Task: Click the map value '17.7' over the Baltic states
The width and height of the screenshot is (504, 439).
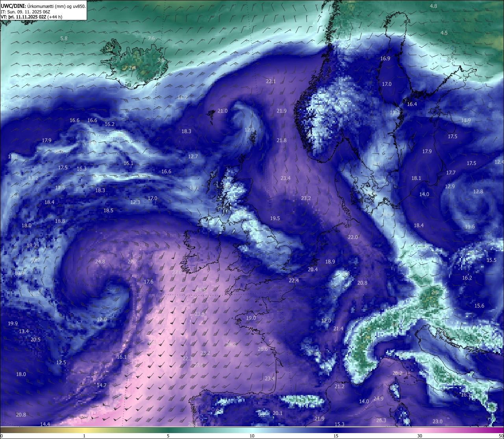Action: pyautogui.click(x=451, y=173)
